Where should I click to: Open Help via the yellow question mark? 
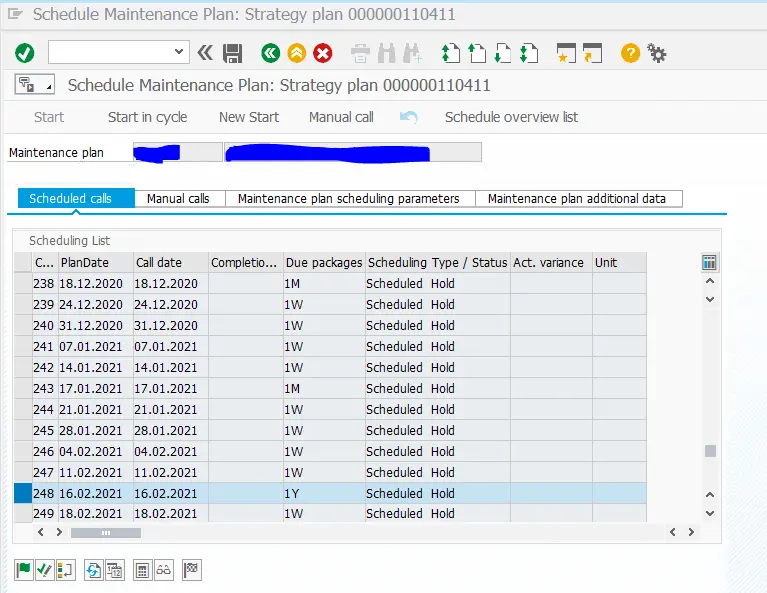(x=630, y=53)
